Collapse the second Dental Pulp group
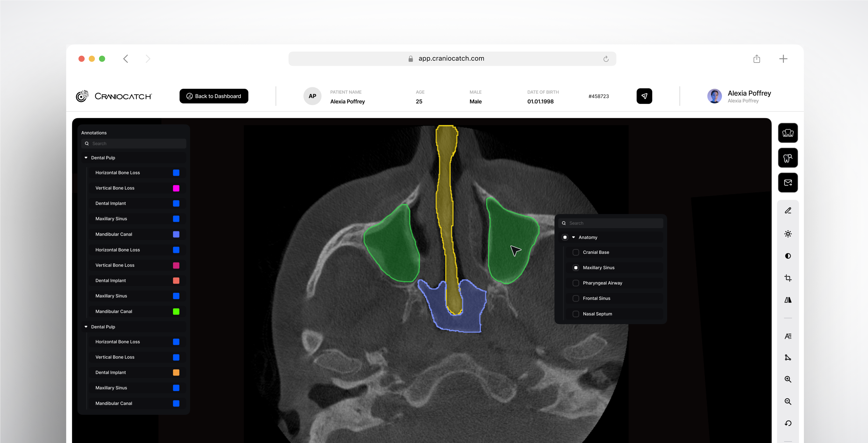Screen dimensions: 868x443 86,327
